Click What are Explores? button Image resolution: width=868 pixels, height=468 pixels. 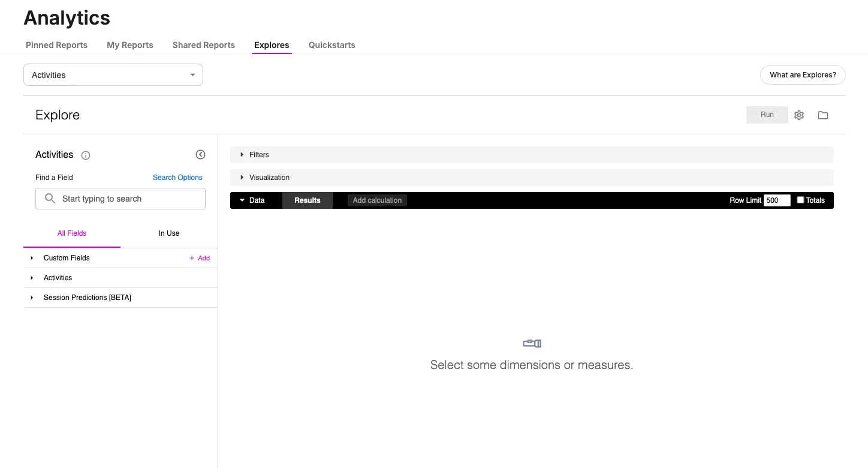(803, 75)
